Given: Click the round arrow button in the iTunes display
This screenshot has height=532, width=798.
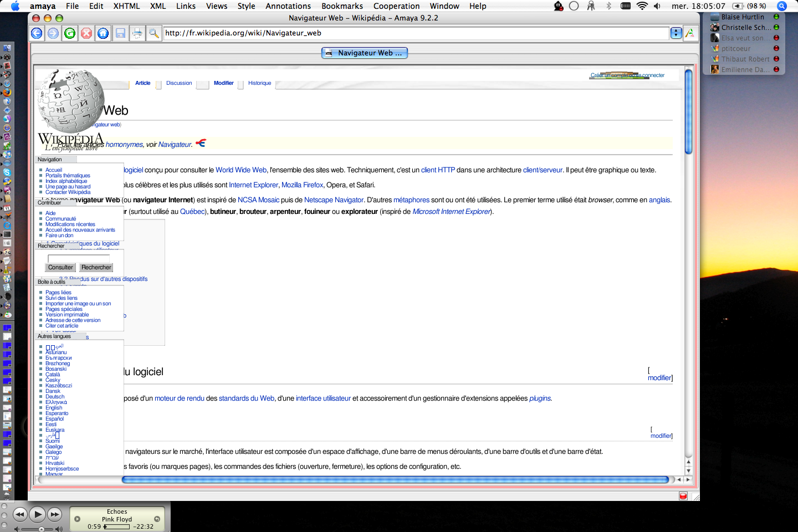Looking at the screenshot, I should pyautogui.click(x=157, y=519).
